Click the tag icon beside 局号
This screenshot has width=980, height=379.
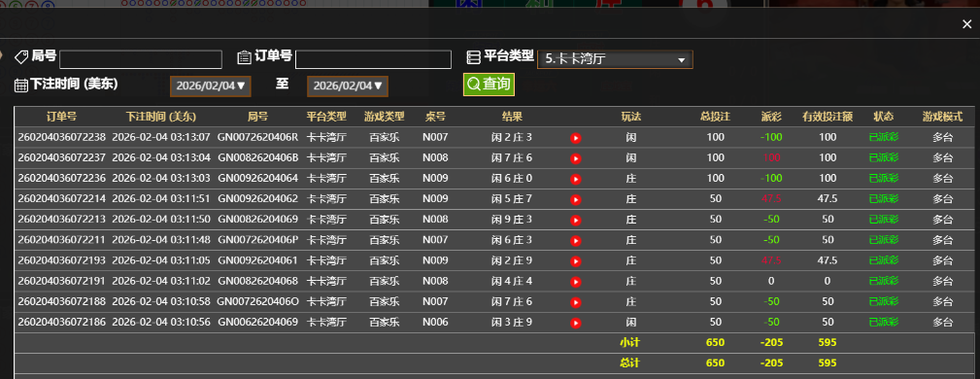point(21,57)
